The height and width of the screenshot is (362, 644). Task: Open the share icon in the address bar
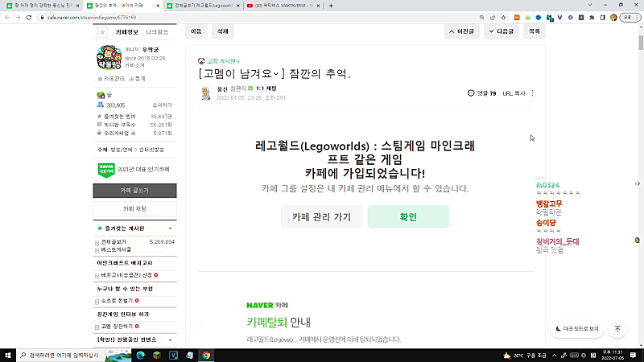point(493,18)
